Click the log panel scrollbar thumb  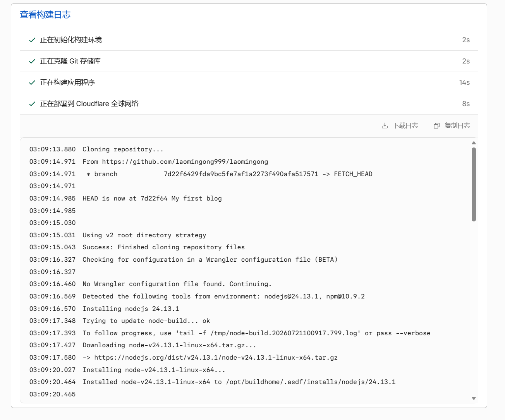coord(474,184)
